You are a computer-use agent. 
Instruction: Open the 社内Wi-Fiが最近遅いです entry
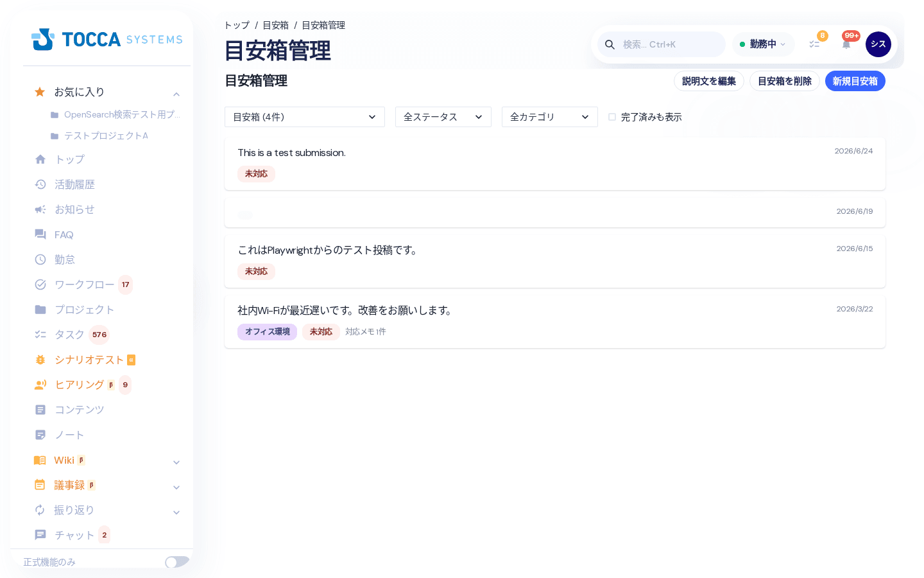pos(555,322)
